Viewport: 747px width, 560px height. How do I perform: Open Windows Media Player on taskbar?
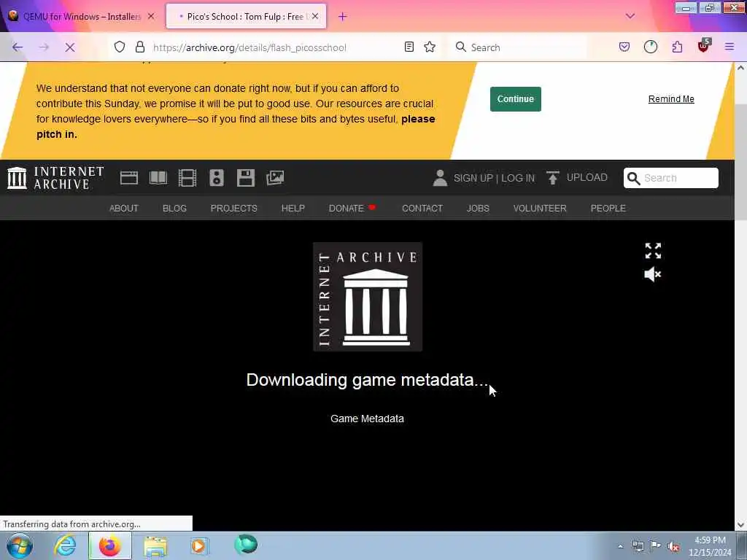pos(199,545)
